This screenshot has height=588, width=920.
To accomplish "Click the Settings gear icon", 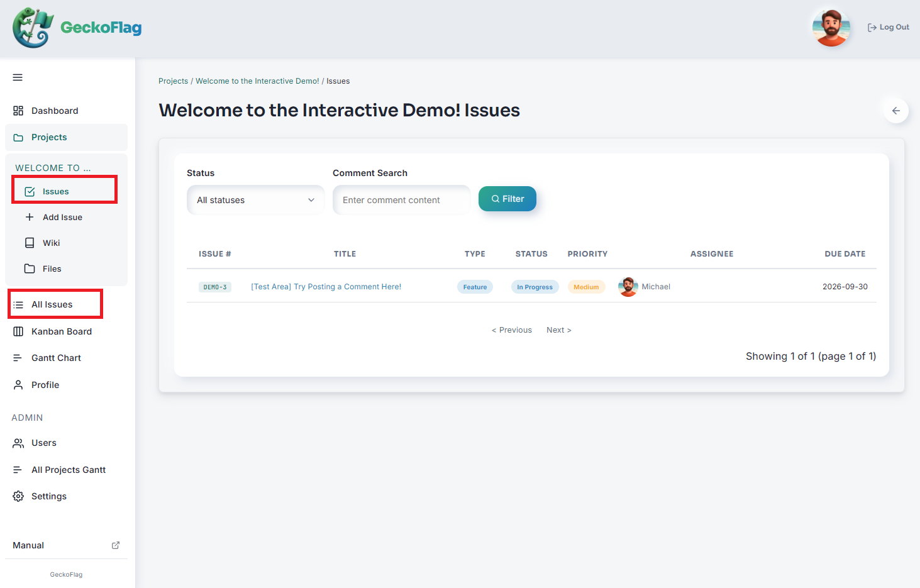I will (x=18, y=496).
